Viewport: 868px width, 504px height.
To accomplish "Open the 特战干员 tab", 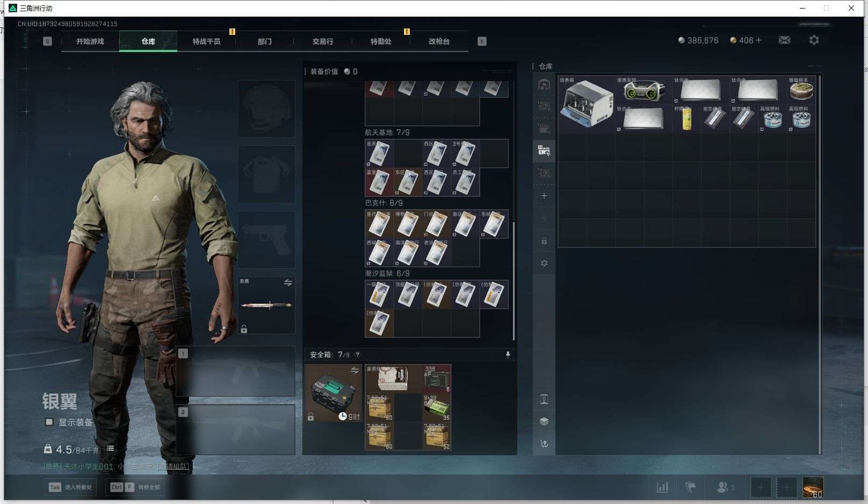I will [206, 41].
